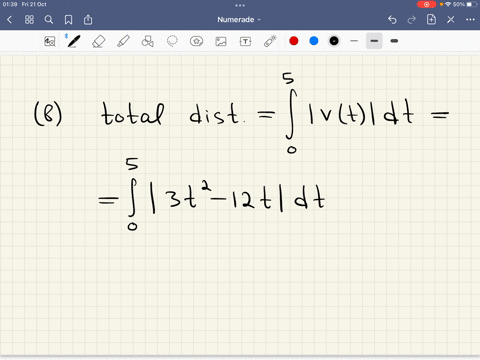Choose the black pen color
This screenshot has height=360, width=480.
pos(334,41)
